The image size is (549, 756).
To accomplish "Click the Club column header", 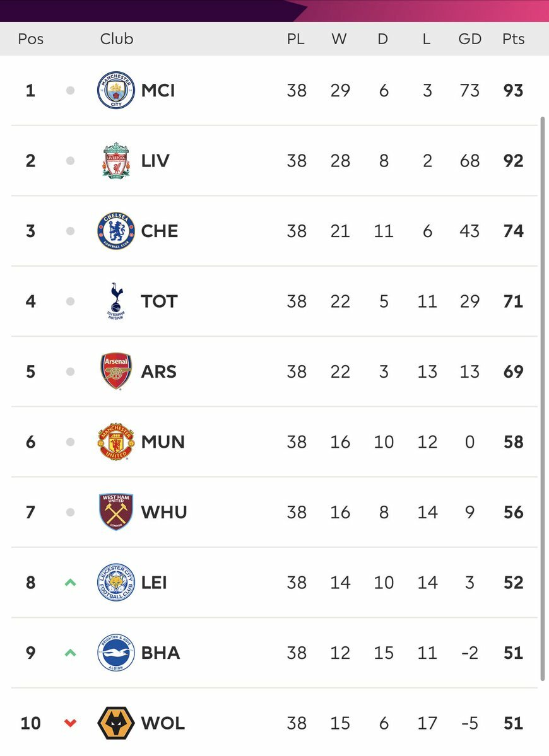I will point(116,38).
